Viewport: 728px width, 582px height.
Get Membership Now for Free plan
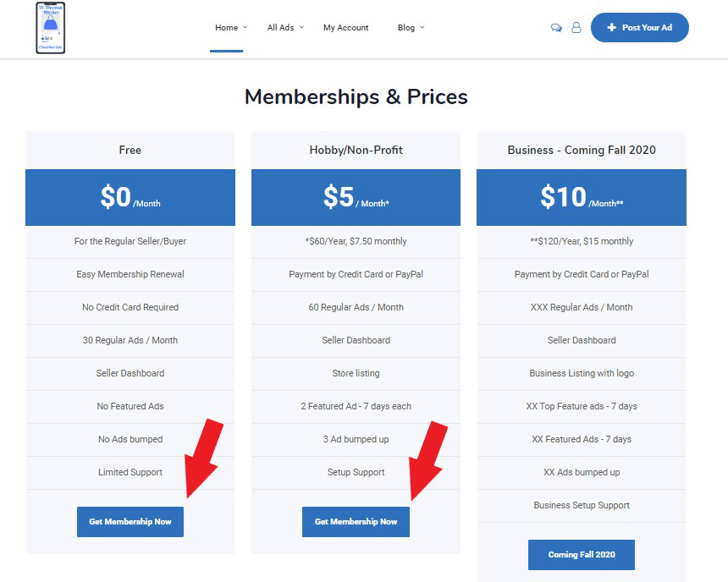click(x=130, y=522)
